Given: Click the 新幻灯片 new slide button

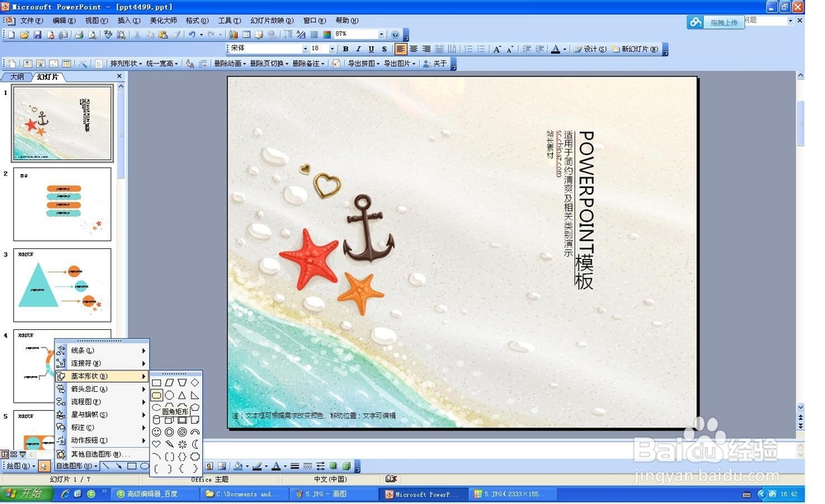Looking at the screenshot, I should pyautogui.click(x=634, y=49).
